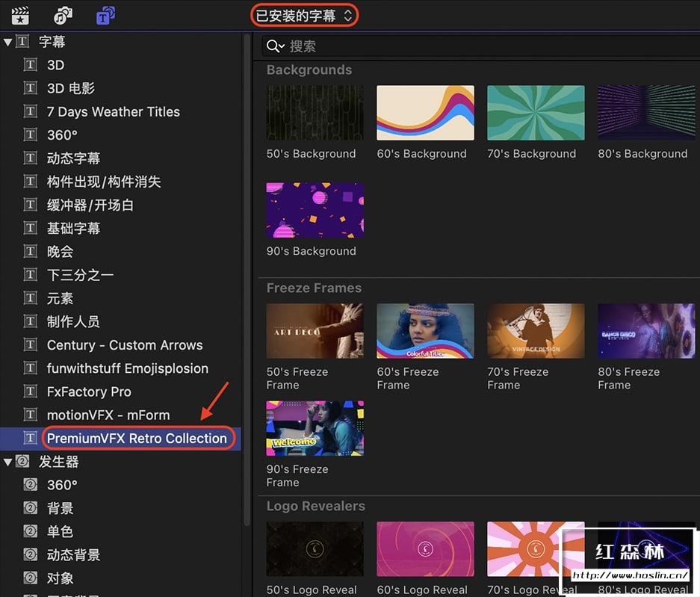Open the Photos and Audio sidebar icon
The height and width of the screenshot is (597, 700).
pyautogui.click(x=63, y=16)
